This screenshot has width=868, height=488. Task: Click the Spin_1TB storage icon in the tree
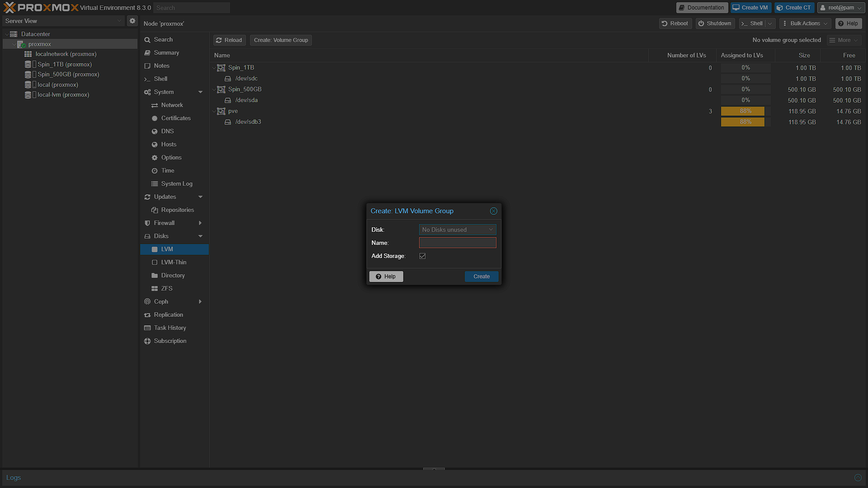(x=28, y=64)
